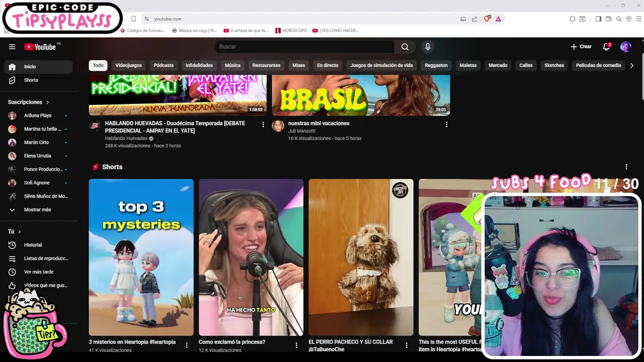Expand the Tú section chevron

pyautogui.click(x=20, y=232)
